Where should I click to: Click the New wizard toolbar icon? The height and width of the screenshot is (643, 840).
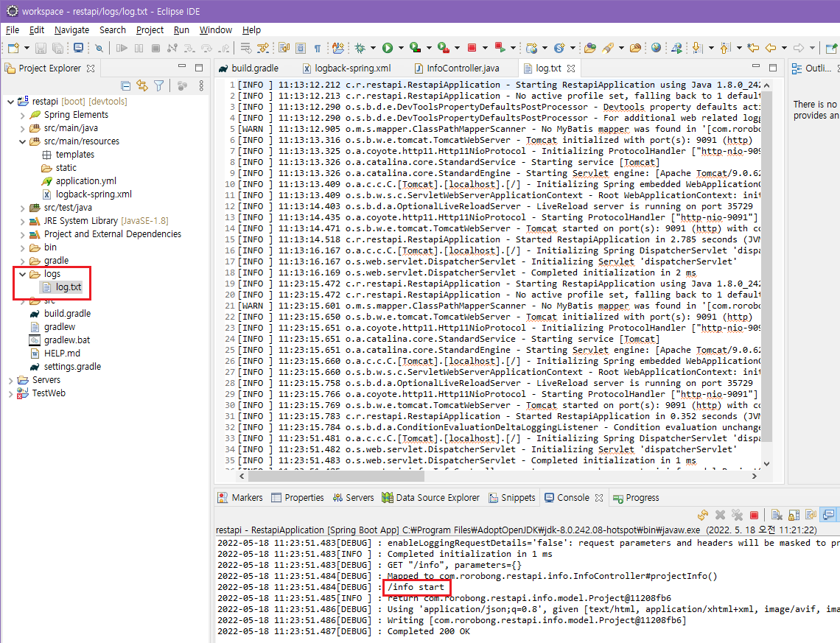point(13,48)
